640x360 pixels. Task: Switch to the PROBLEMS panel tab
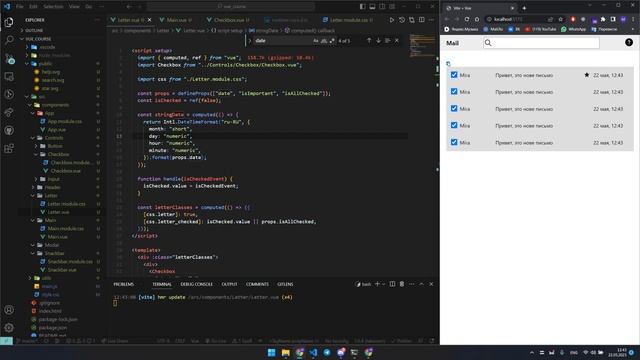click(x=124, y=284)
